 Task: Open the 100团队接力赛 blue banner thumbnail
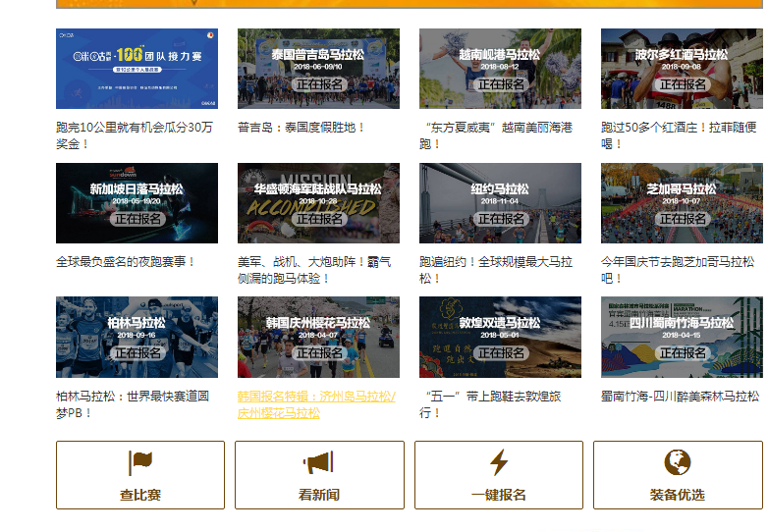coord(137,69)
